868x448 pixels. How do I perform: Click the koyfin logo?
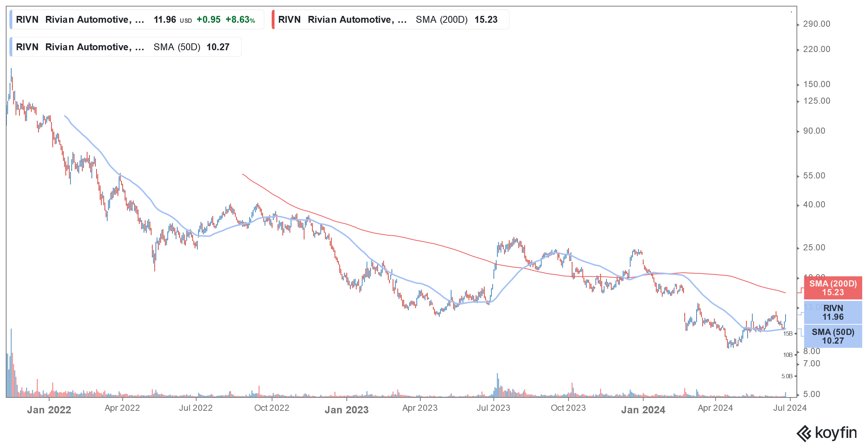(827, 433)
